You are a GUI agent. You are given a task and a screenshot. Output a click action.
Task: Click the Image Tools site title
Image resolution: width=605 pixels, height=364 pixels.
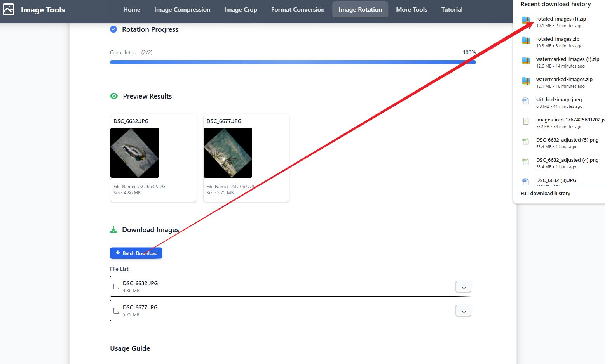tap(43, 10)
